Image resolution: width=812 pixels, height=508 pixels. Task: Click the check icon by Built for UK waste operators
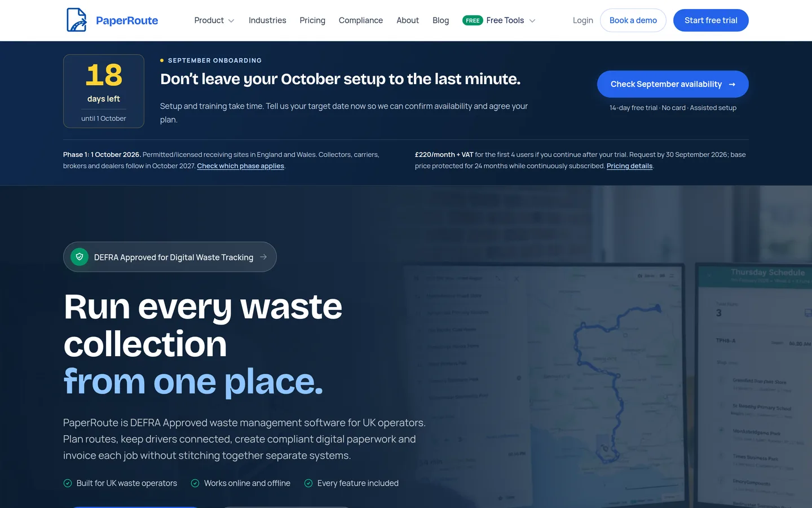68,483
